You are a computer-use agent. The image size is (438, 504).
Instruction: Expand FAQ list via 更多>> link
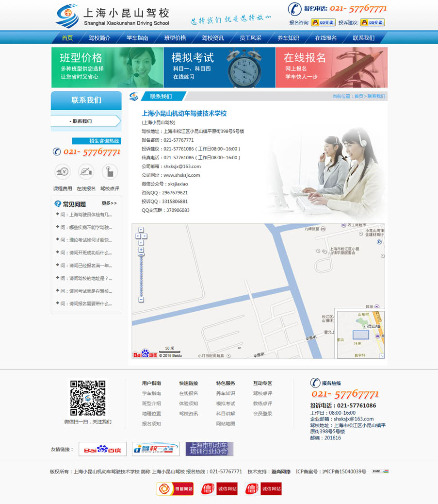coord(109,203)
